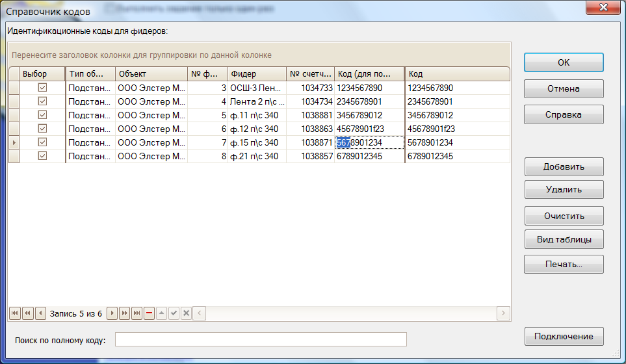Go to last record in navigator
The image size is (626, 364).
[x=137, y=313]
